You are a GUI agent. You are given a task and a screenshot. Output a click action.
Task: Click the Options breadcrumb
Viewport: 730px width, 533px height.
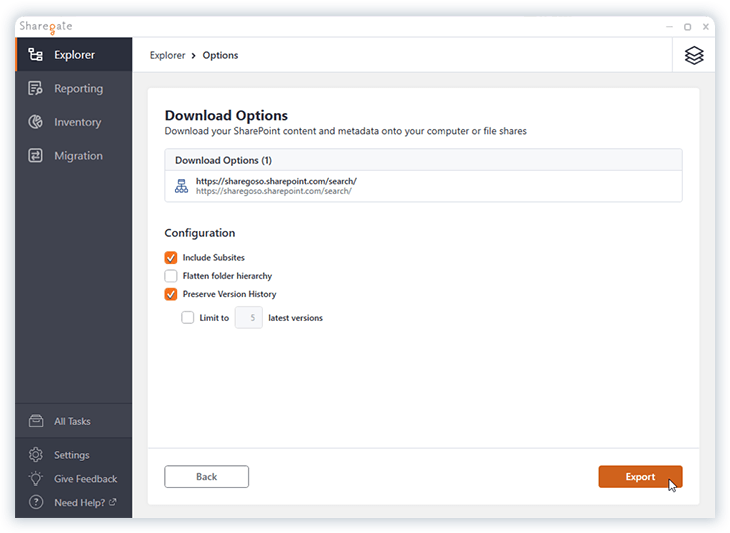(x=220, y=55)
